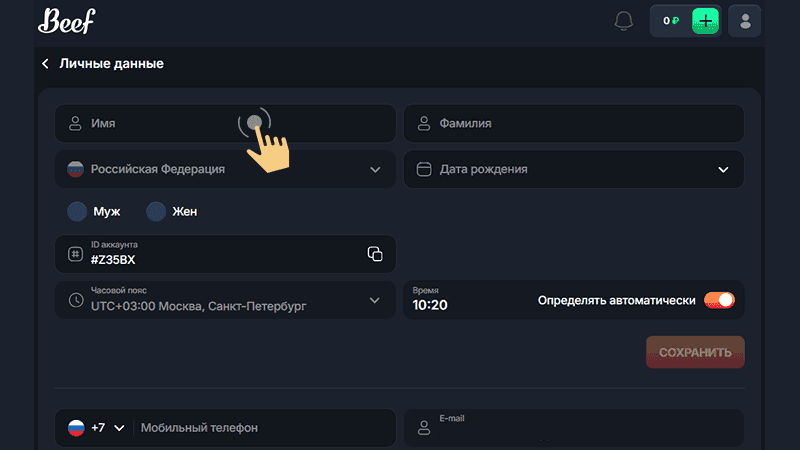Click the calendar icon in birth date field

(x=423, y=169)
